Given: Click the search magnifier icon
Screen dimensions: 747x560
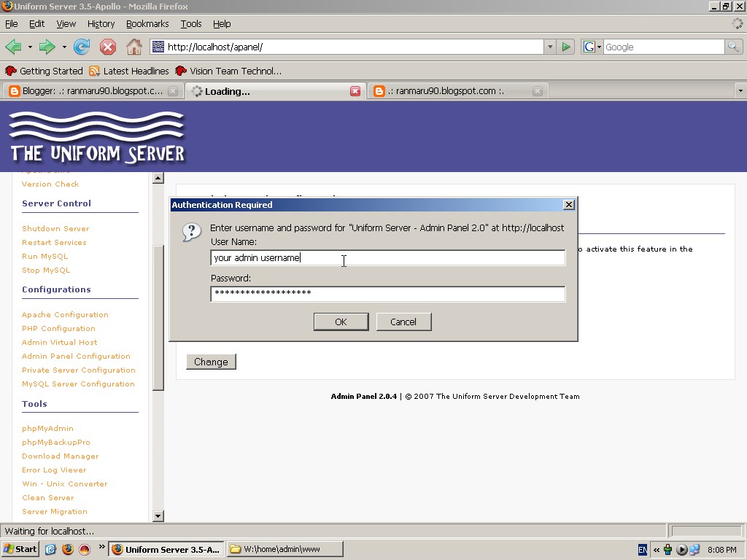Looking at the screenshot, I should [x=732, y=47].
